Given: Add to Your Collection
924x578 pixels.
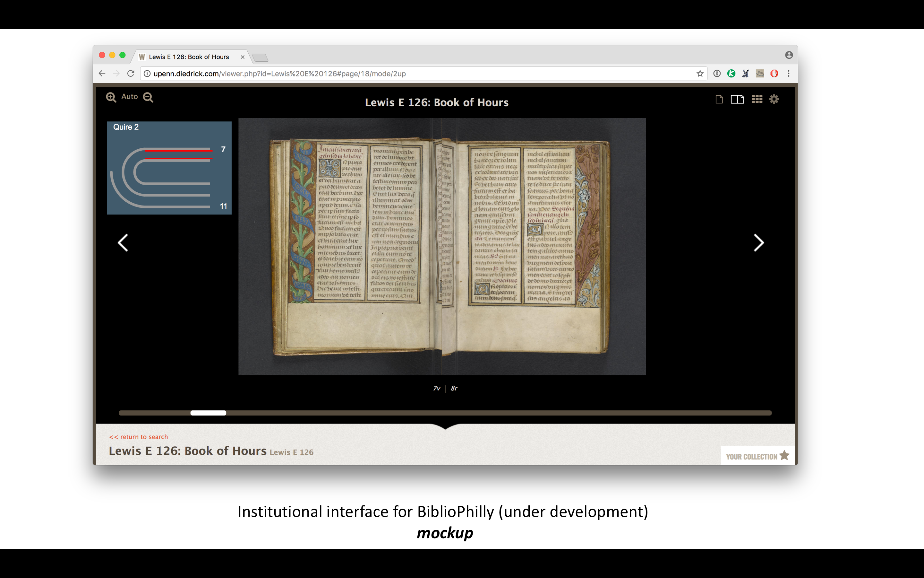Looking at the screenshot, I should coord(757,456).
